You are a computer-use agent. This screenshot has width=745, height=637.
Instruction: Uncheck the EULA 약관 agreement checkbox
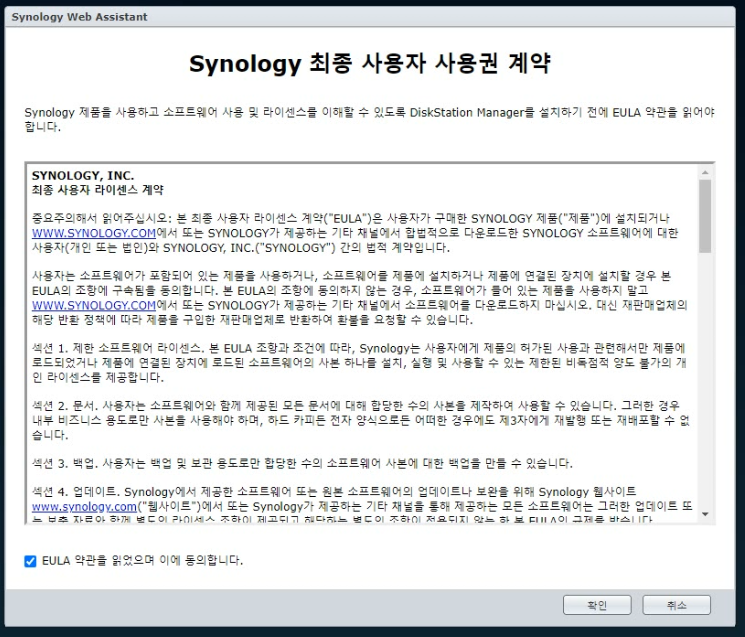pyautogui.click(x=30, y=561)
